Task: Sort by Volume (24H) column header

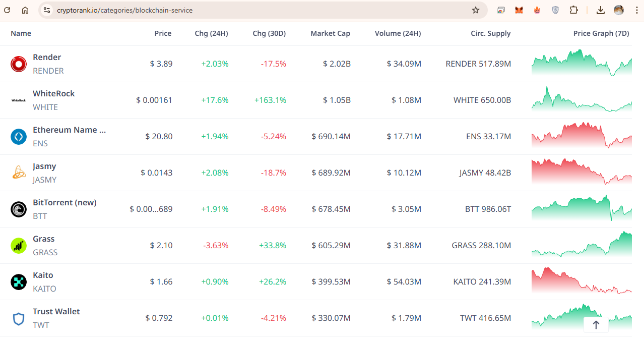Action: point(398,33)
